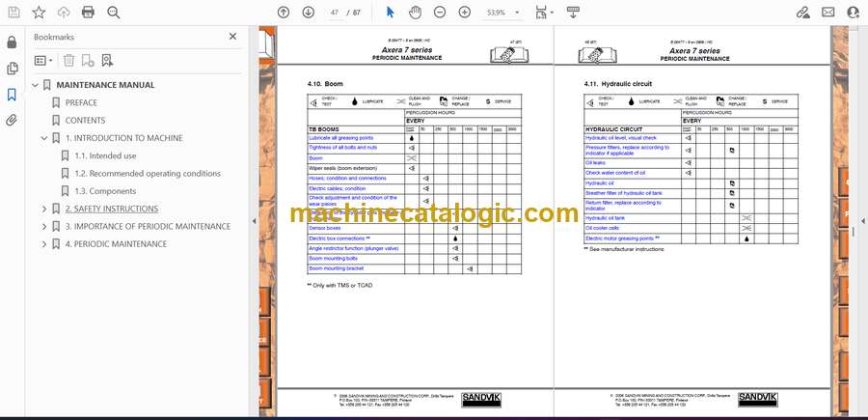Open the share link icon

click(802, 13)
